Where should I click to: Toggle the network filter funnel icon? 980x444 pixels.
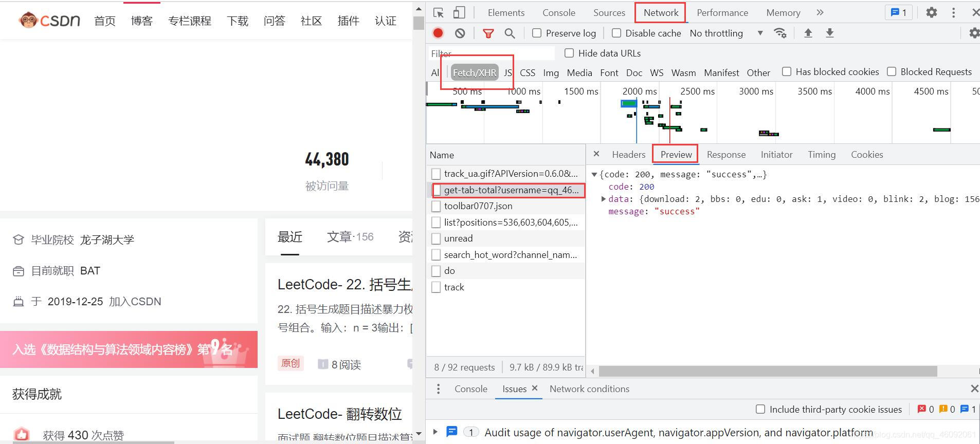(488, 33)
